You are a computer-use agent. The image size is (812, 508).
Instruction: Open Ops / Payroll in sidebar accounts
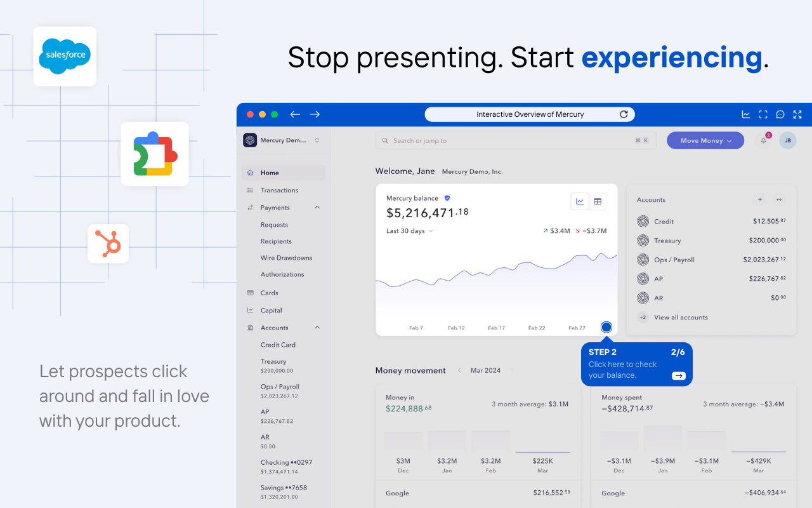tap(280, 391)
